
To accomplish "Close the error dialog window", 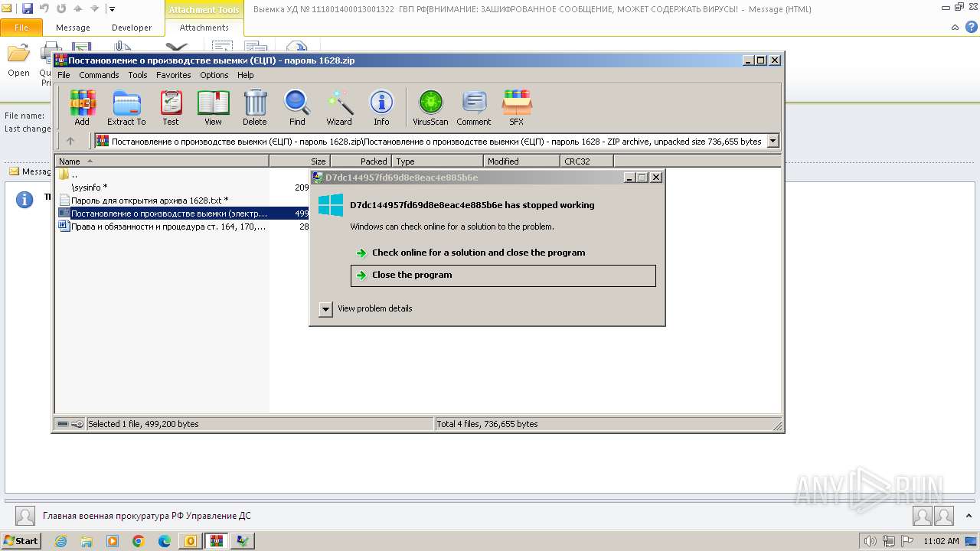I will [656, 177].
